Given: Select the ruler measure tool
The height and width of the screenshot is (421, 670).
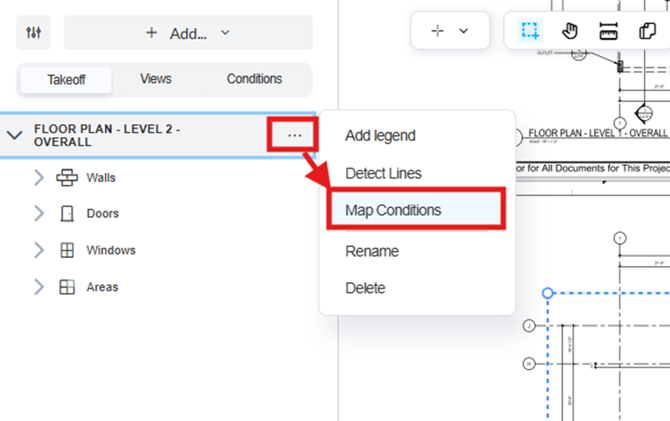Looking at the screenshot, I should (x=609, y=31).
